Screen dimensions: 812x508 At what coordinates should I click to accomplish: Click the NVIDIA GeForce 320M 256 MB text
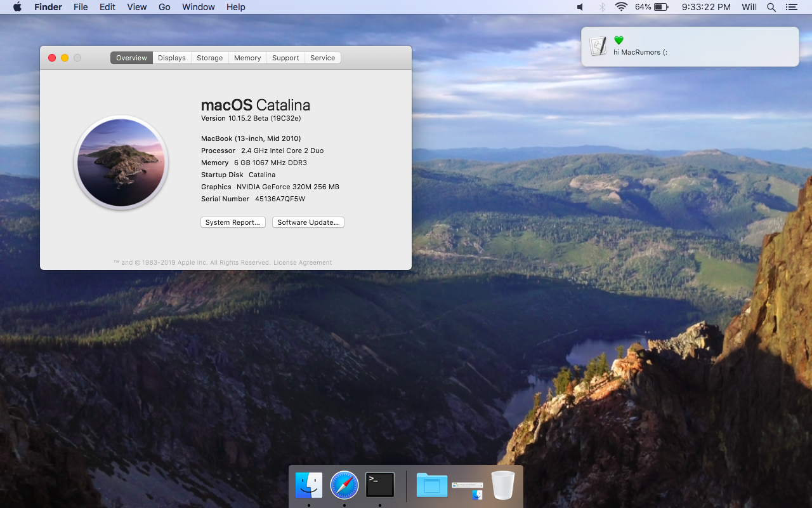point(288,187)
